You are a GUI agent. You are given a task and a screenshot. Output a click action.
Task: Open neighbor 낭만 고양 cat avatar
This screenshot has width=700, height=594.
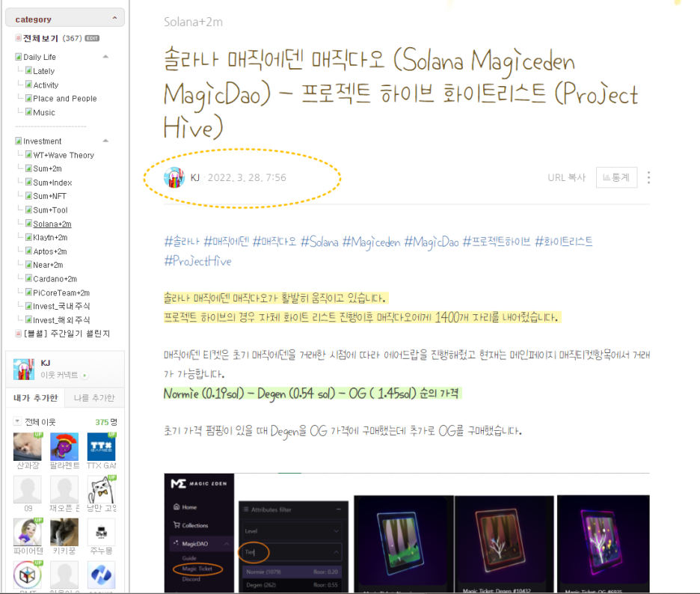tap(102, 489)
